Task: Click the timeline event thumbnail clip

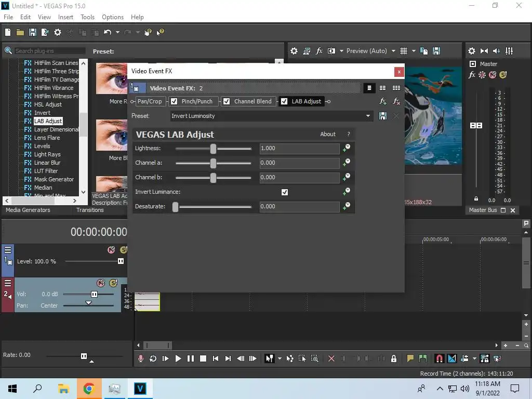Action: (x=147, y=302)
